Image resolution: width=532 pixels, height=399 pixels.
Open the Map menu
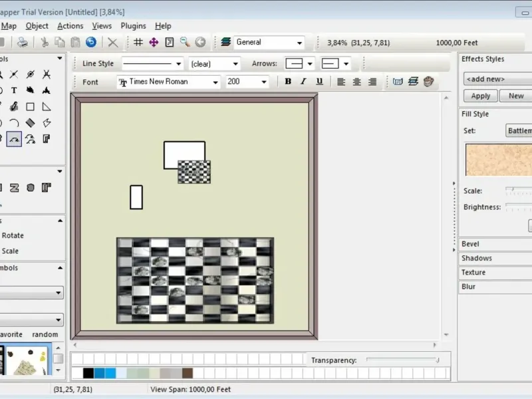click(x=9, y=26)
